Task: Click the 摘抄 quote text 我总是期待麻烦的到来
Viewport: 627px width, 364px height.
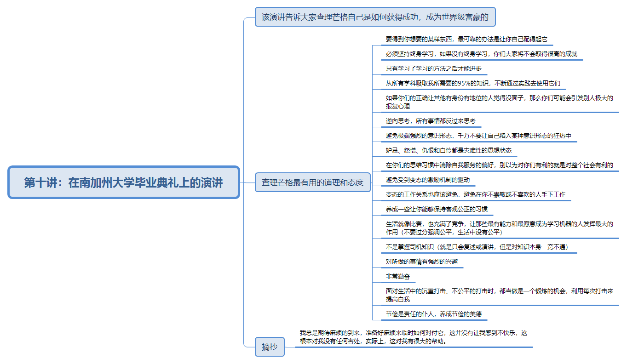Action: [413, 337]
